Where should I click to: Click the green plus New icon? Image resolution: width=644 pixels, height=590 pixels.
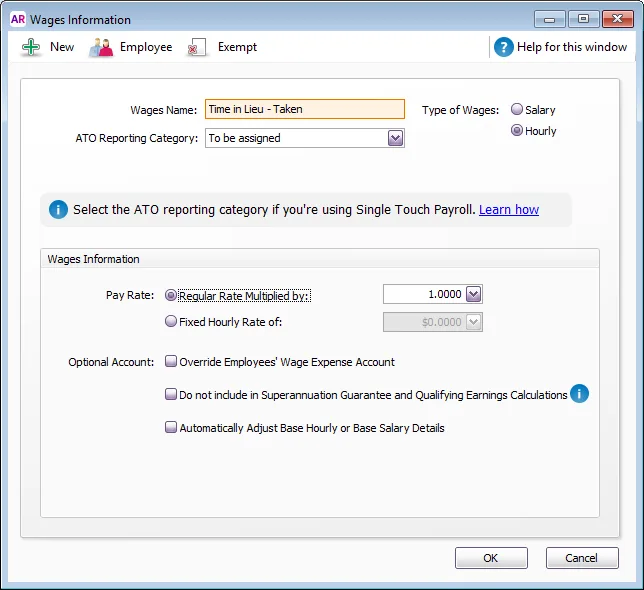(x=31, y=47)
